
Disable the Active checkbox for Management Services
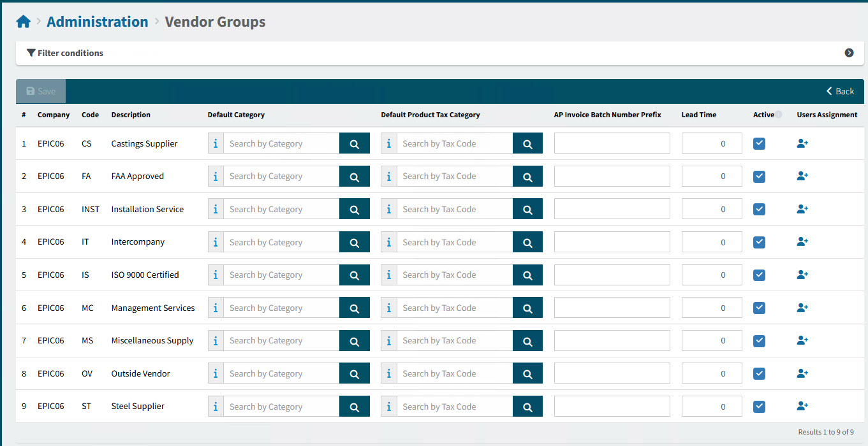click(759, 308)
